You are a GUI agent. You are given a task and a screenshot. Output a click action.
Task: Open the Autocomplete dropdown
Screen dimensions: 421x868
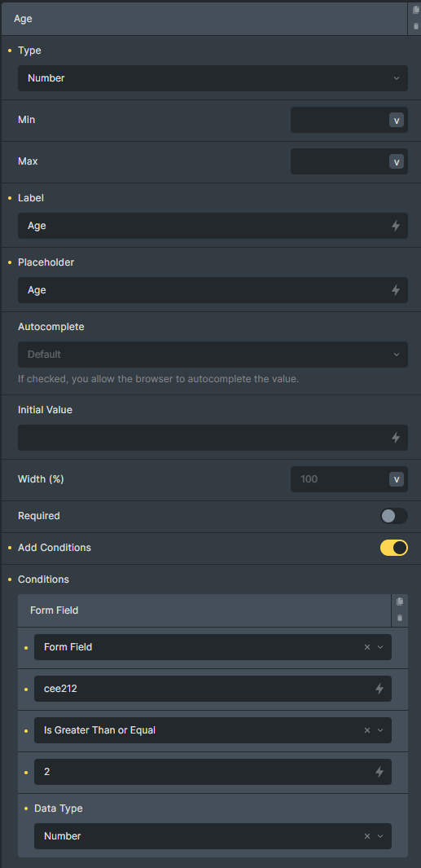[213, 355]
